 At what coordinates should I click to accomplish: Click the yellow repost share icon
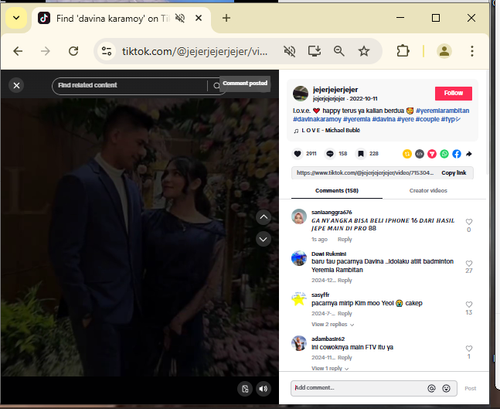407,154
